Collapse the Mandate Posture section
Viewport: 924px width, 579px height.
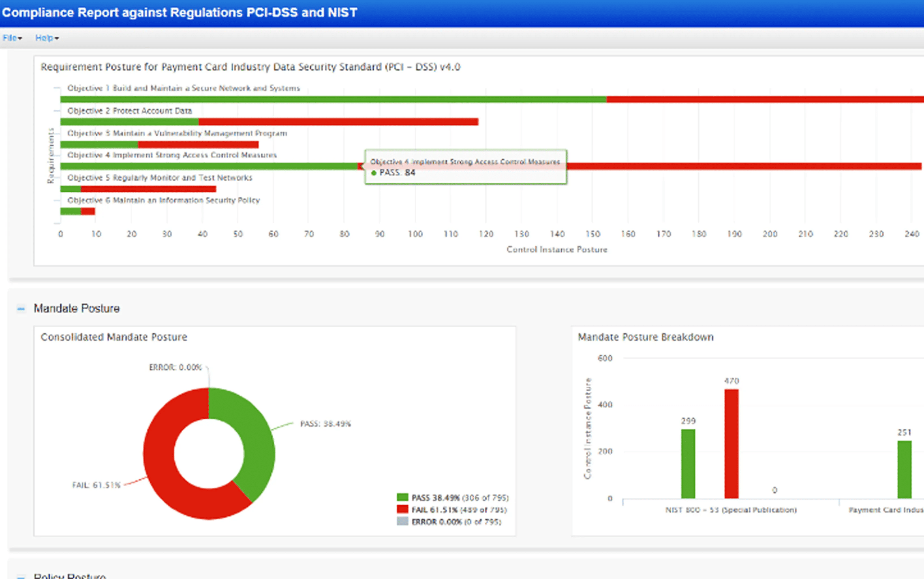pyautogui.click(x=21, y=309)
